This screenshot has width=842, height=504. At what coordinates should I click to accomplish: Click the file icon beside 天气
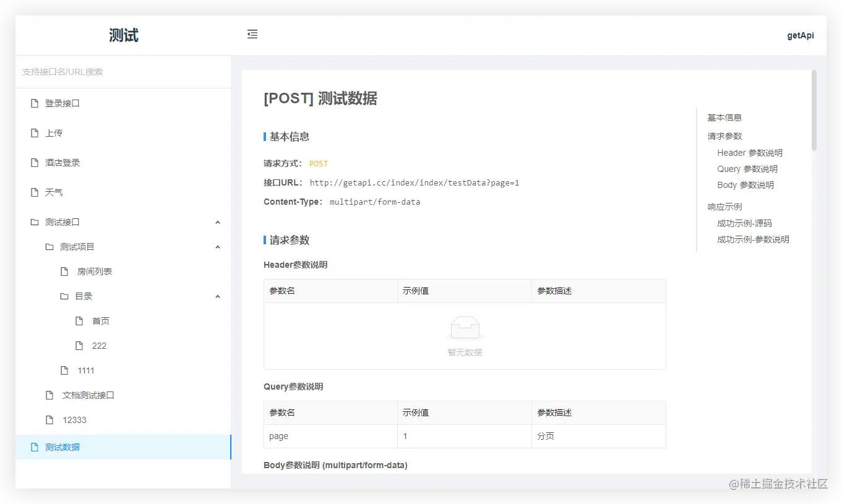point(35,192)
